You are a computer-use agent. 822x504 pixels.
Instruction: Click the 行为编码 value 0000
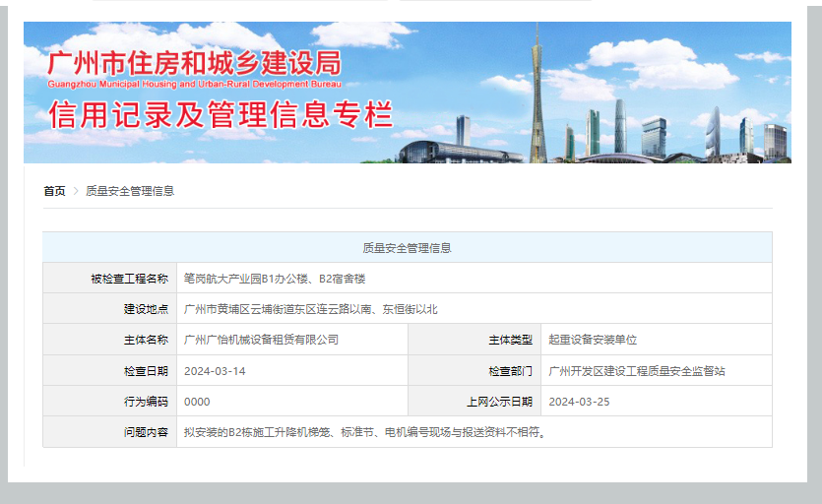[197, 402]
